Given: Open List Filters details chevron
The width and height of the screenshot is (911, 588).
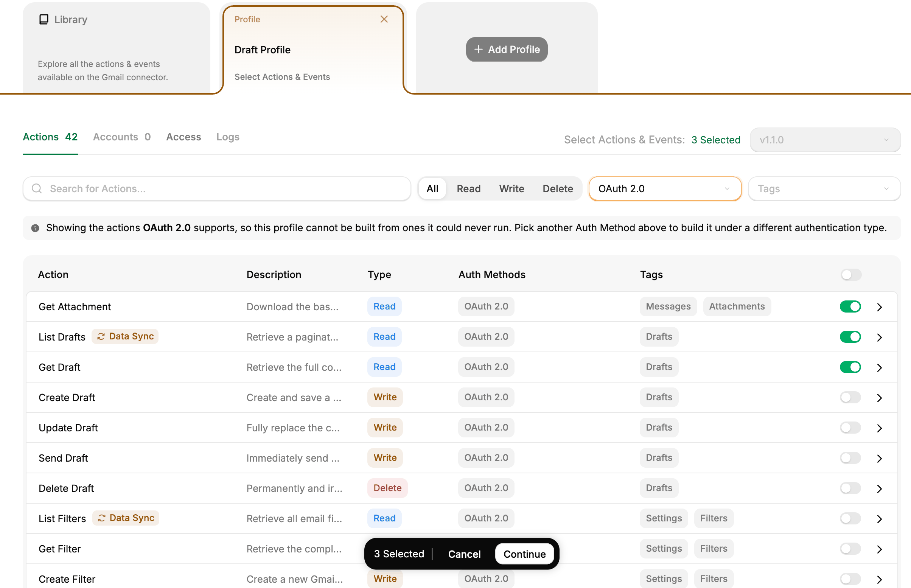Looking at the screenshot, I should coord(879,518).
